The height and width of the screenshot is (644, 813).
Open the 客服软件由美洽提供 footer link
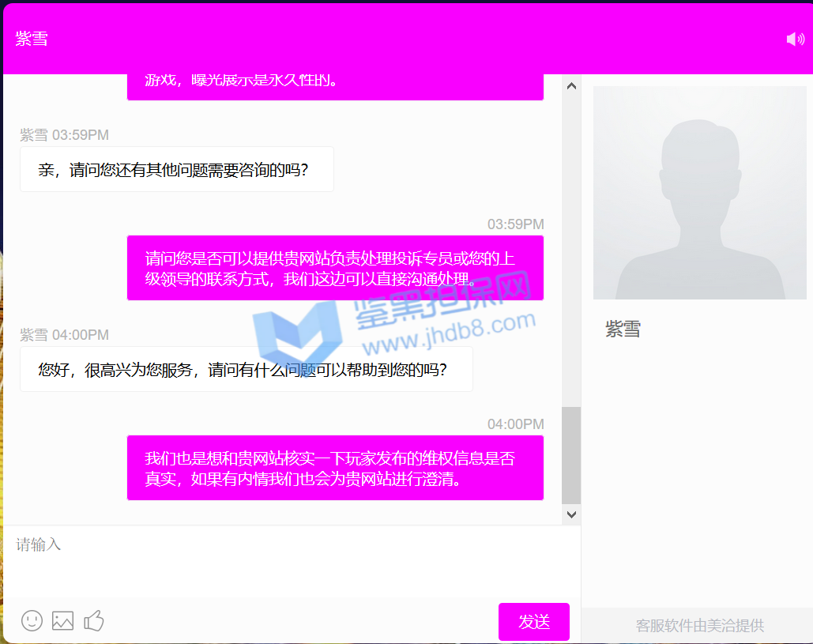click(x=699, y=626)
